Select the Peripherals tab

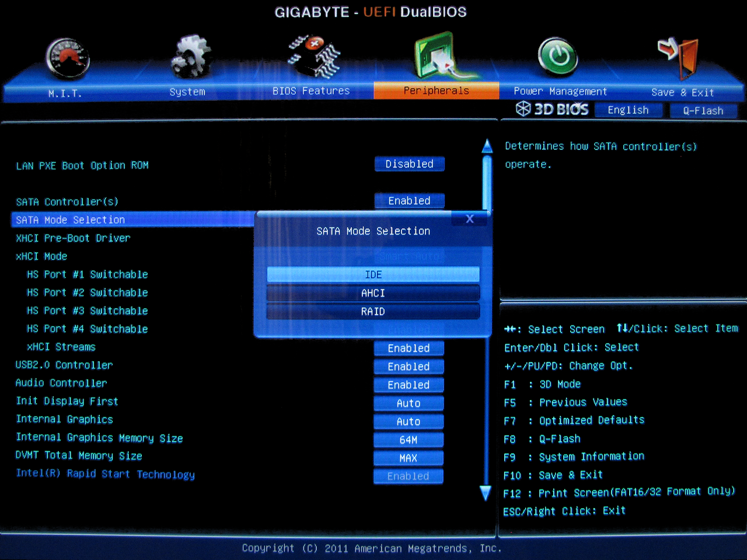[437, 90]
